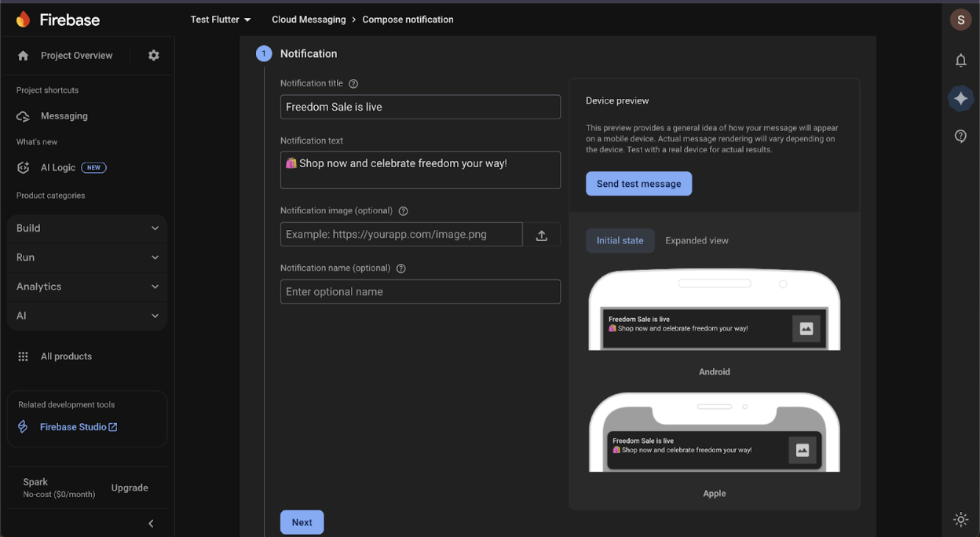Click the Notification title field
This screenshot has height=537, width=980.
(x=420, y=107)
